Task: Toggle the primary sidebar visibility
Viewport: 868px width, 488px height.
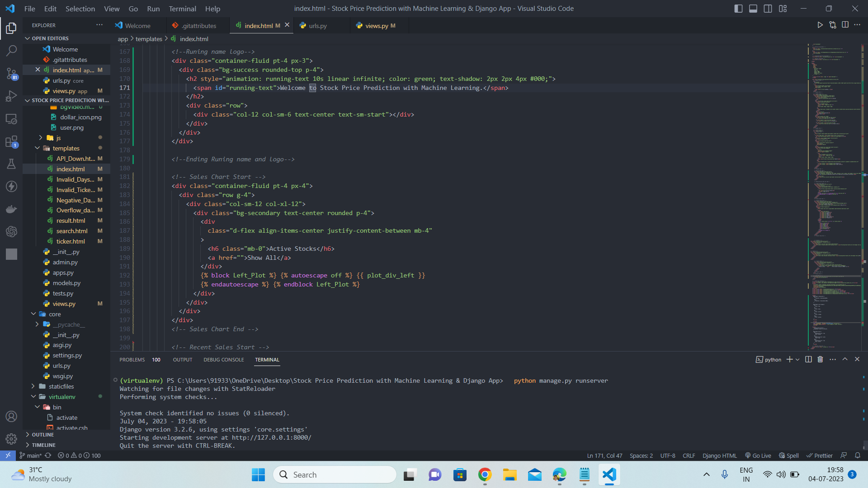Action: (x=739, y=8)
